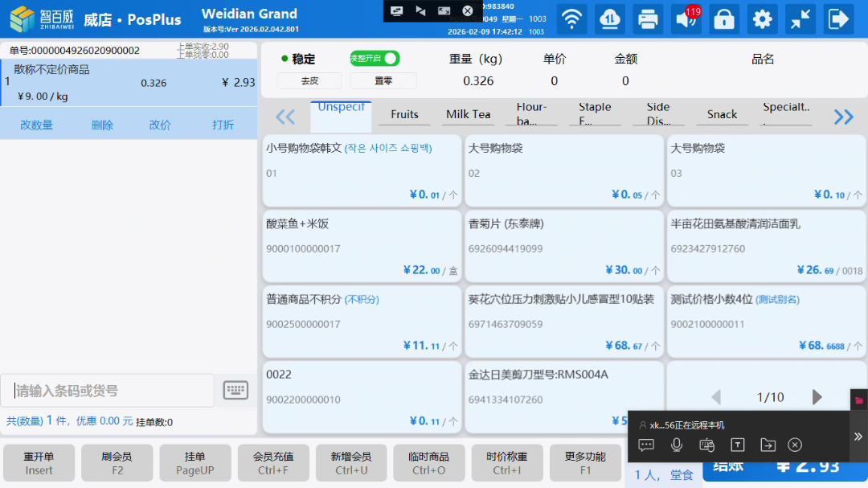Collapse the remote control panel chevron
868x488 pixels.
coord(858,437)
